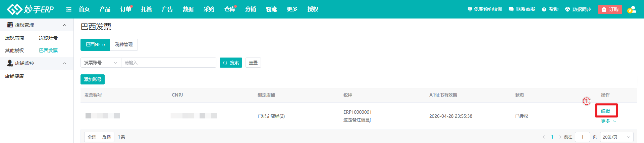644x143 pixels.
Task: Open 货源账号 in sidebar
Action: coord(48,38)
